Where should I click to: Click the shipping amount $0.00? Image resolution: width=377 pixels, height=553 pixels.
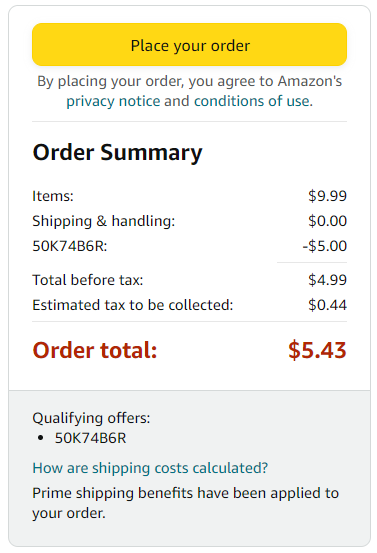(328, 221)
